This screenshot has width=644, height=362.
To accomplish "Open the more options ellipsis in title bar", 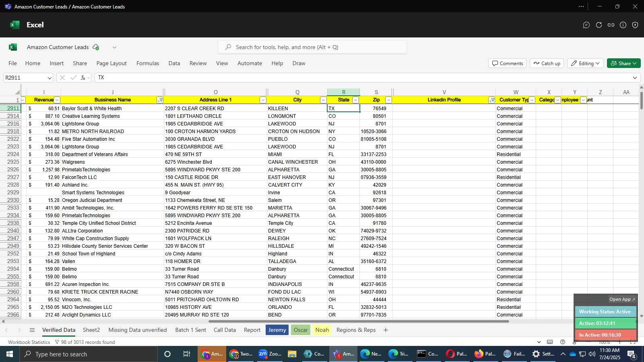I will [x=581, y=6].
